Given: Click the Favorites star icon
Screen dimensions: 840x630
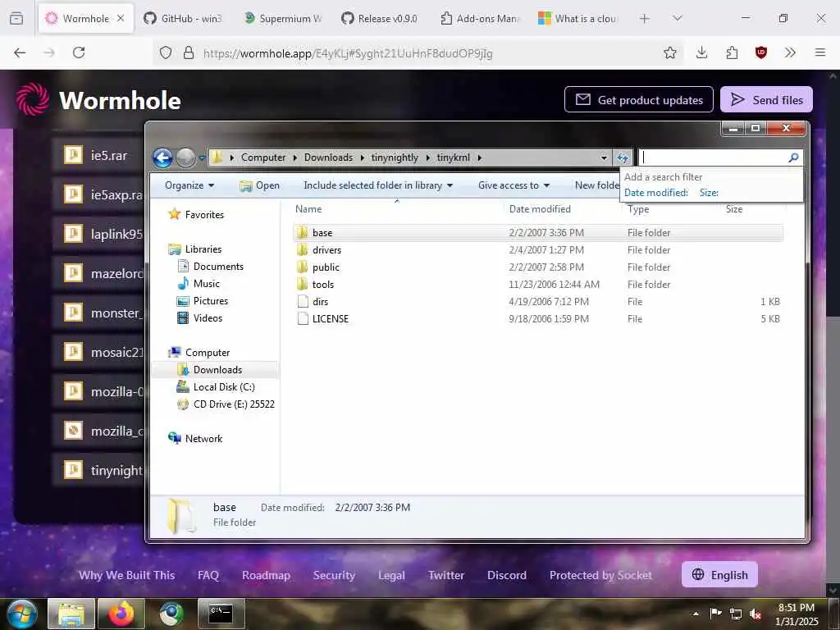Looking at the screenshot, I should pyautogui.click(x=175, y=214).
